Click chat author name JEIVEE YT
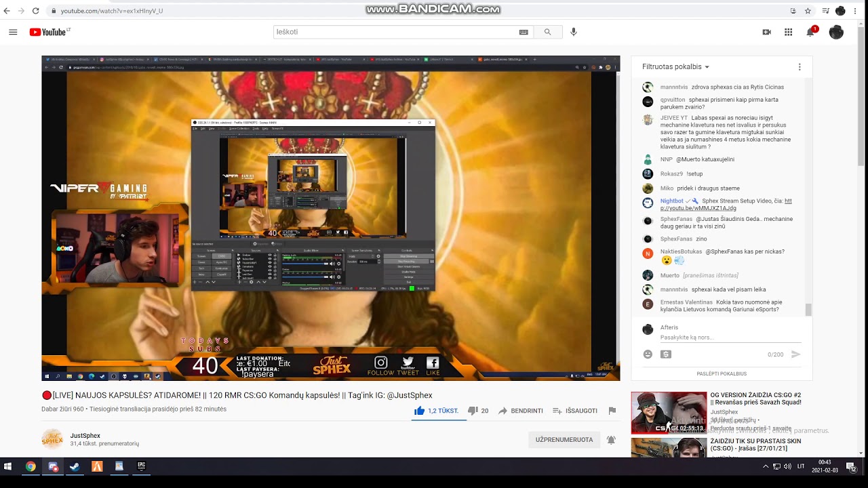The image size is (868, 488). (674, 118)
